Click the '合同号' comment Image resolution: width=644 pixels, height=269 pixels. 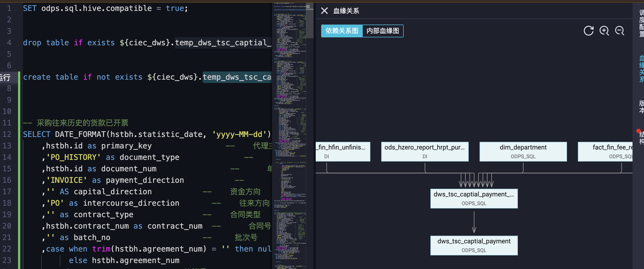[260, 226]
